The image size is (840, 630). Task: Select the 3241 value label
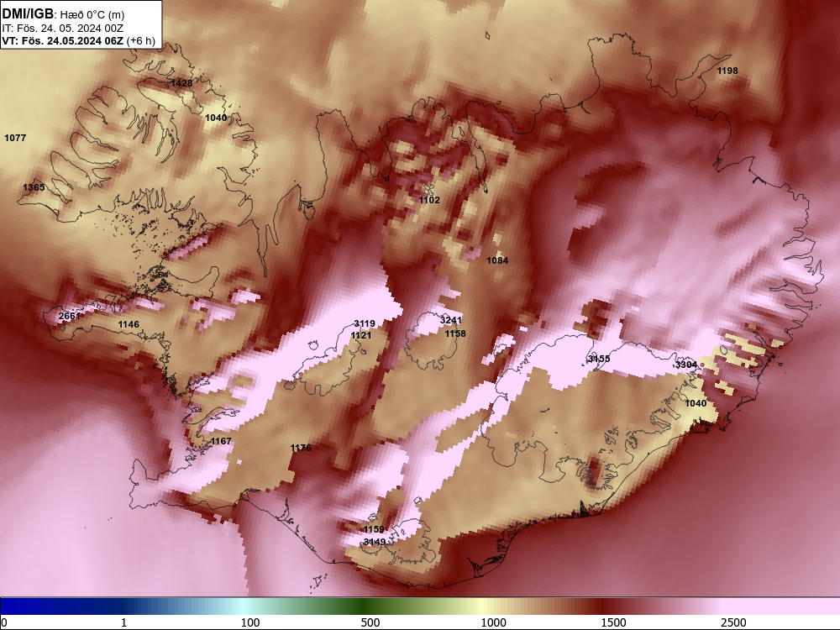450,320
